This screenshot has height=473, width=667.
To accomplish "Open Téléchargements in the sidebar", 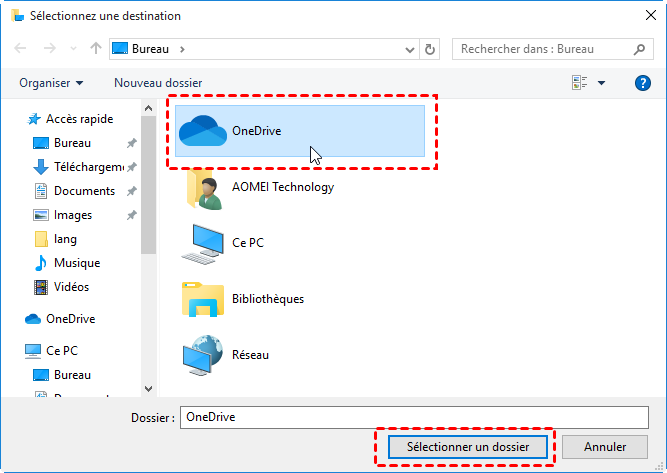I will (x=79, y=167).
